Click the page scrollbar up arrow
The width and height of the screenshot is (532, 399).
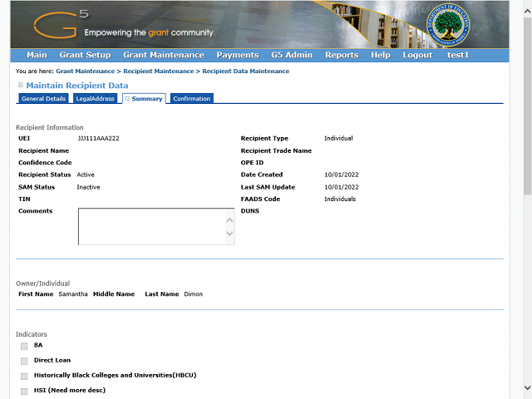pos(527,11)
